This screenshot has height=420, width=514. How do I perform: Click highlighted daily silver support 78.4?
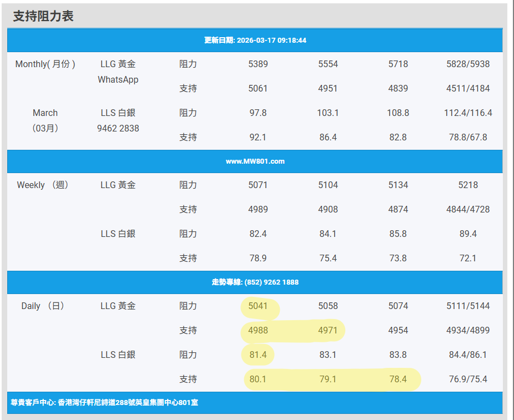[x=398, y=379]
